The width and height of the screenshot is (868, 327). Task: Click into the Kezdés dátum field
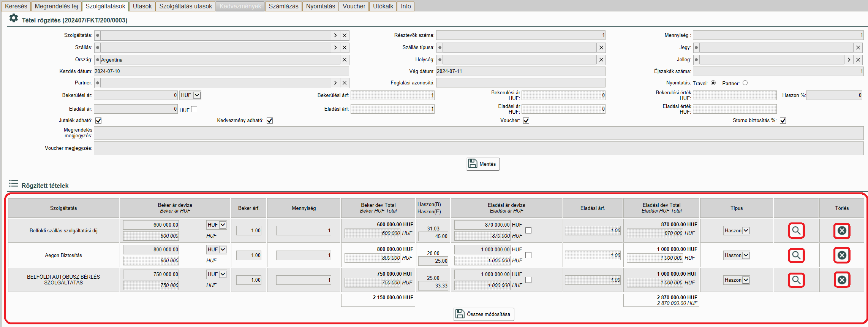(221, 71)
